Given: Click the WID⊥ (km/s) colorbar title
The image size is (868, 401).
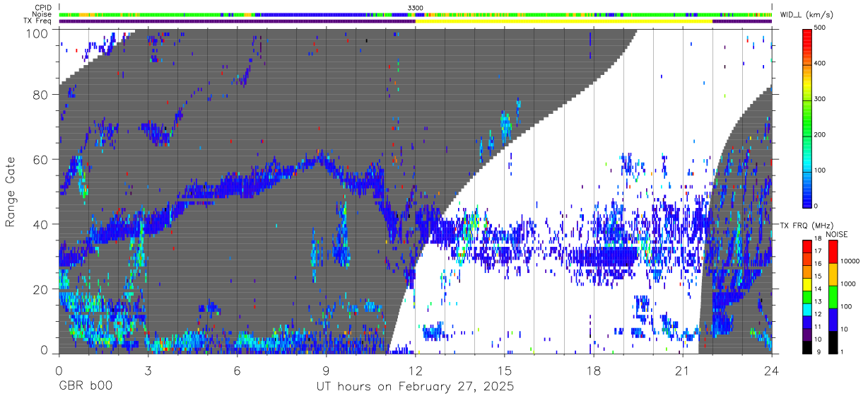Looking at the screenshot, I should 806,14.
